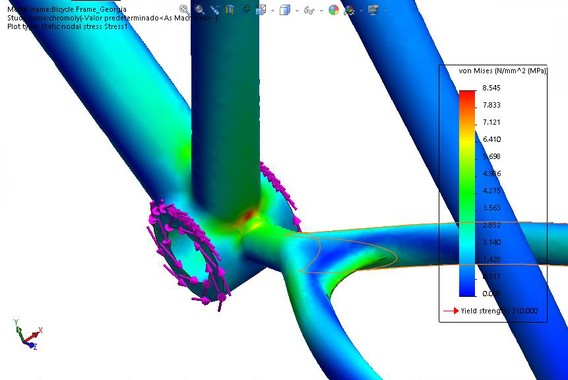Click the View Settings monitor icon
Viewport: 568px width, 380px height.
click(x=373, y=10)
